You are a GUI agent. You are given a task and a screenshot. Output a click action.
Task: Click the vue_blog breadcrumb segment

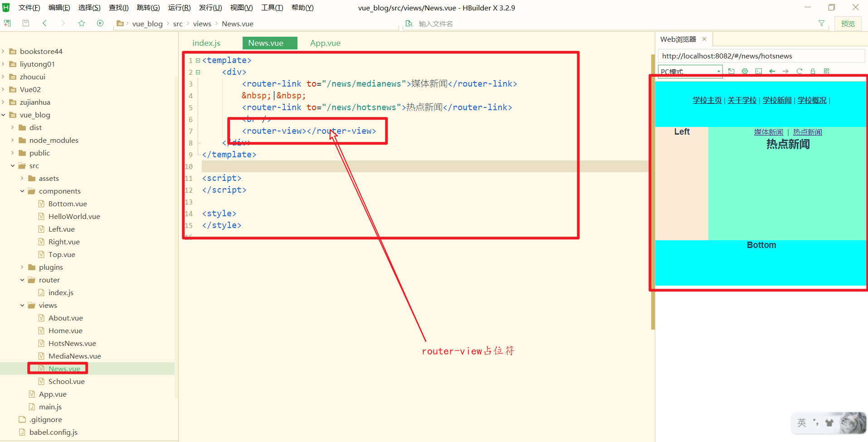(x=147, y=24)
